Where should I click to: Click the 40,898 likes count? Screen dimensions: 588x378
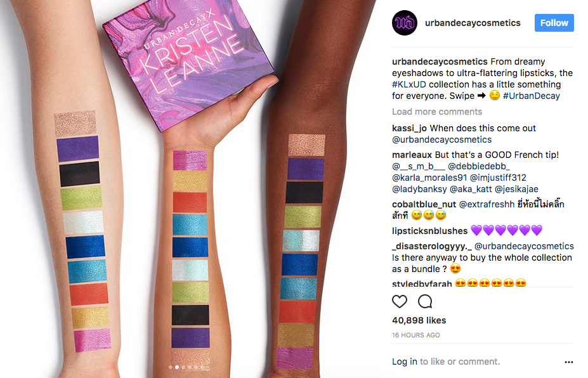(x=419, y=320)
